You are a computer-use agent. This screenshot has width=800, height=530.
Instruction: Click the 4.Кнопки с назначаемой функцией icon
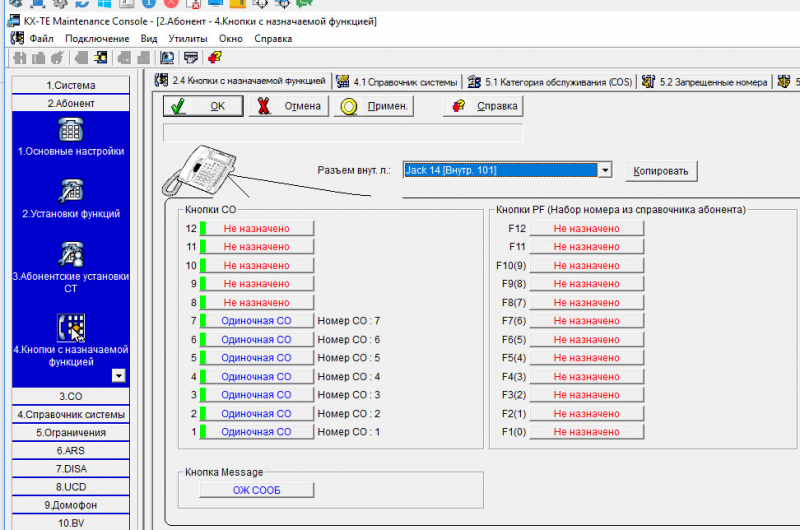coord(70,326)
